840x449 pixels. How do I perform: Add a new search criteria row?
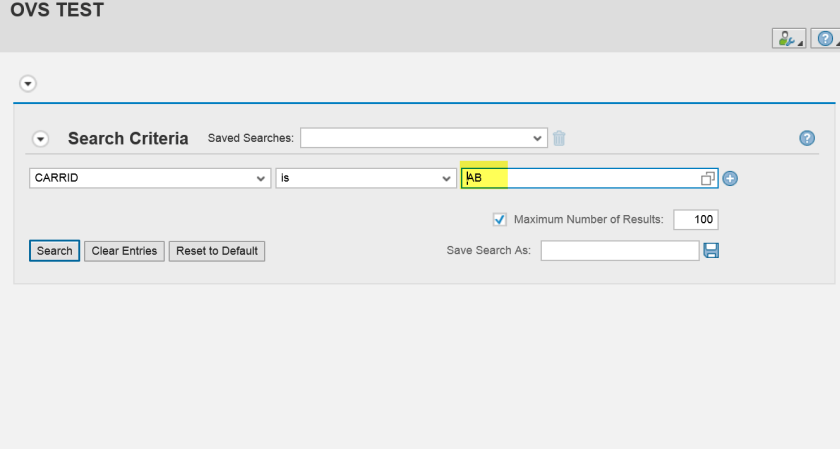[730, 179]
